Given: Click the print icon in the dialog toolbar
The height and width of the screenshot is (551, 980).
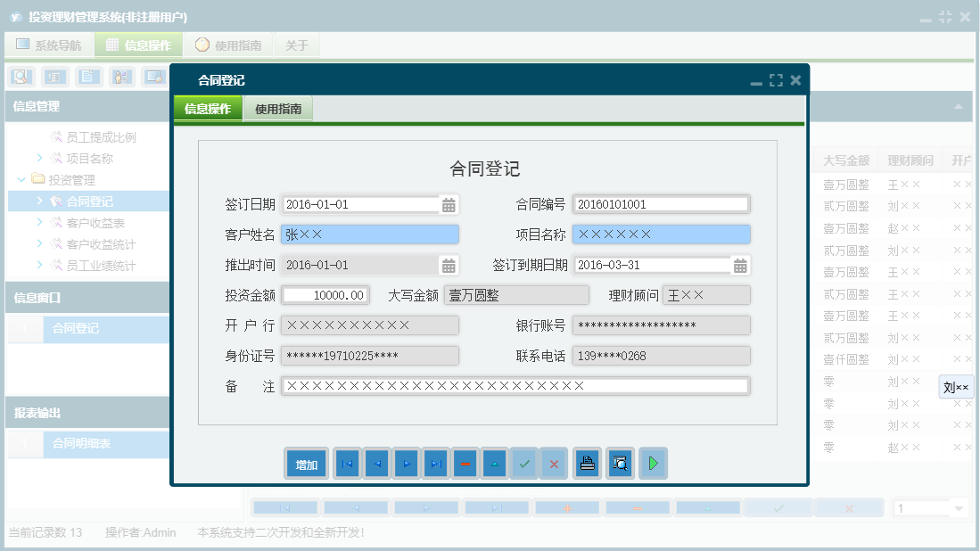Looking at the screenshot, I should (x=587, y=463).
